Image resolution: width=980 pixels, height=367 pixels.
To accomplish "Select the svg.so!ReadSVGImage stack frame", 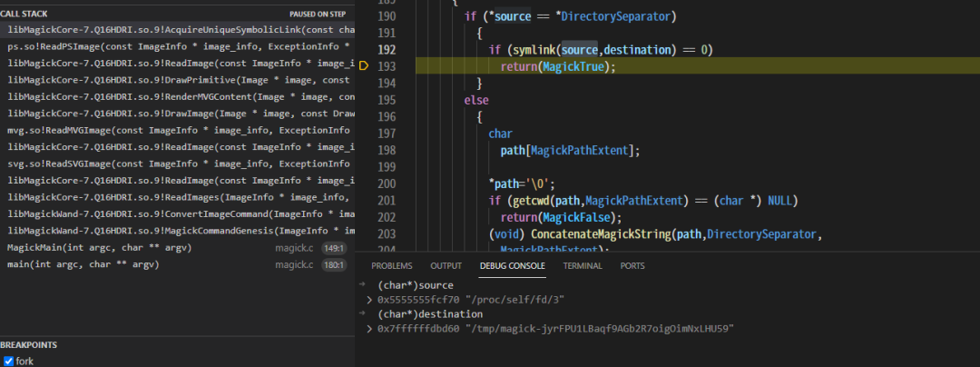I will [178, 164].
